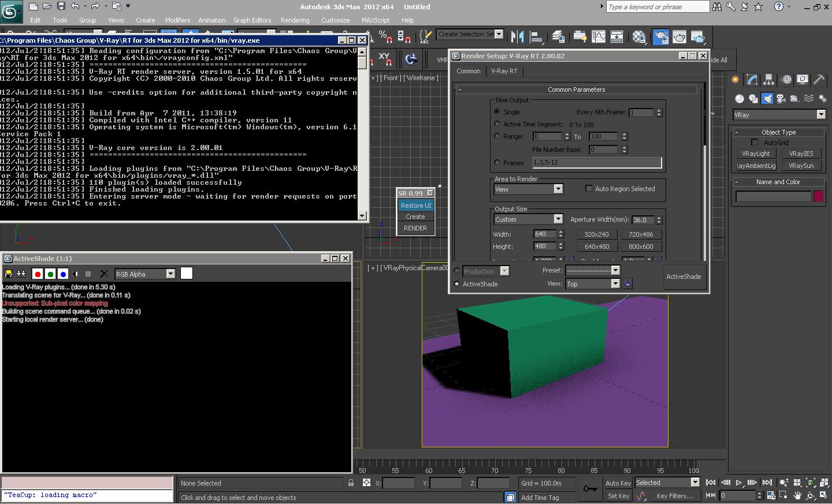832x504 pixels.
Task: Open the render Preset dropdown
Action: click(592, 270)
